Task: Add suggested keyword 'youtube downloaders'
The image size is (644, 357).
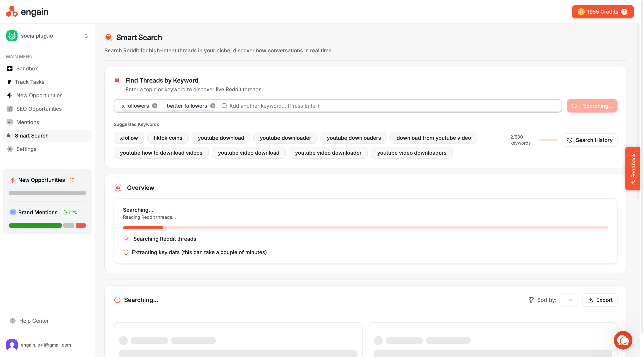Action: pos(354,138)
